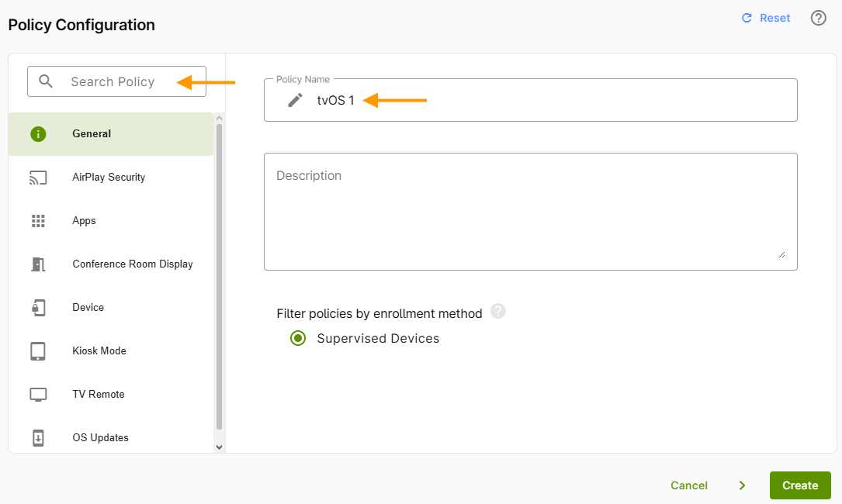Click the pencil edit icon by policy name
This screenshot has width=842, height=504.
295,100
